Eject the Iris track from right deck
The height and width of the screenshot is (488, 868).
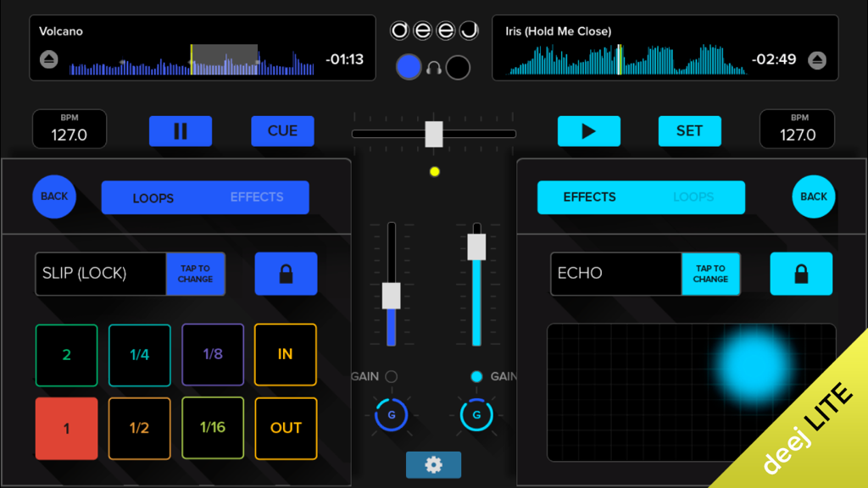[815, 59]
